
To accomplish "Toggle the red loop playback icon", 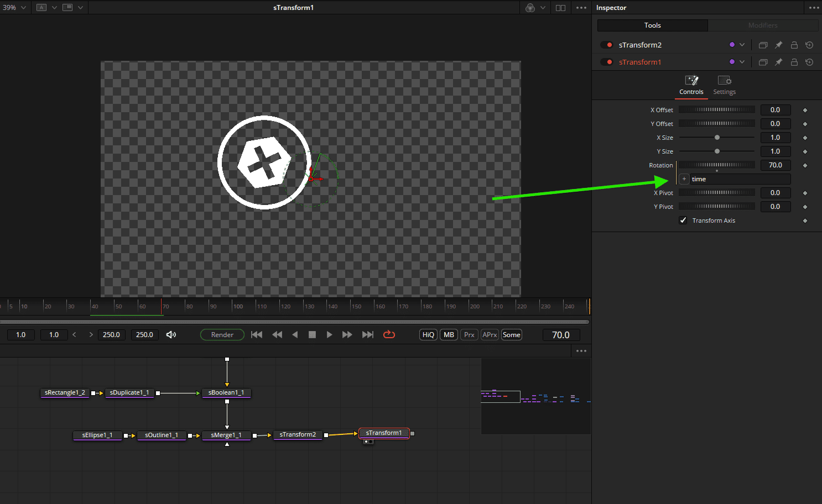I will point(389,334).
